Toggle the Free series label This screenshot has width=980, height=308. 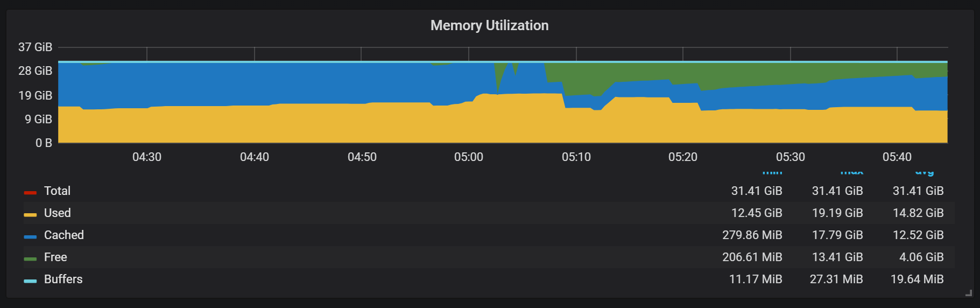pyautogui.click(x=55, y=257)
